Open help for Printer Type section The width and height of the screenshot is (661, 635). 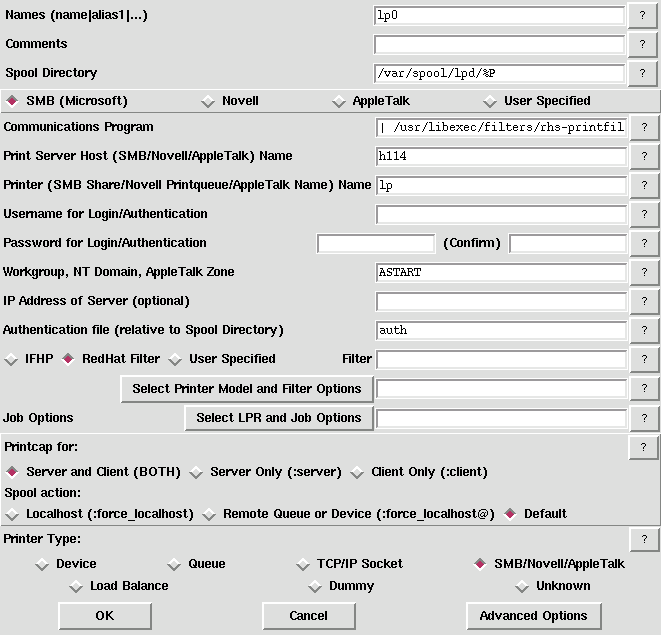point(644,540)
